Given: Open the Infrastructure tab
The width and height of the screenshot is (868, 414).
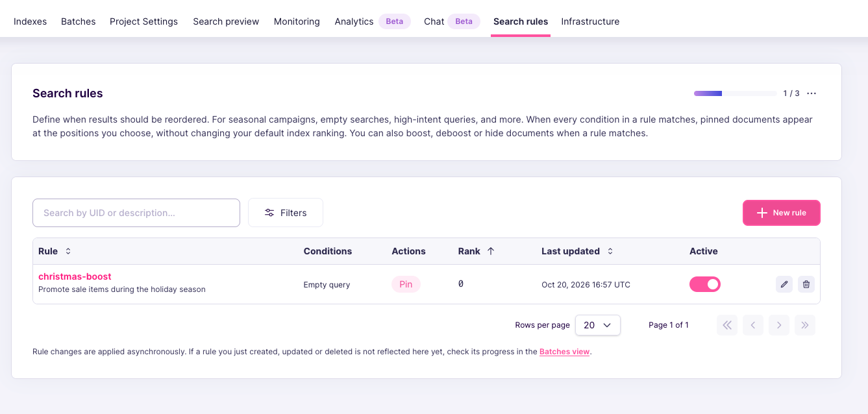Looking at the screenshot, I should [x=590, y=21].
